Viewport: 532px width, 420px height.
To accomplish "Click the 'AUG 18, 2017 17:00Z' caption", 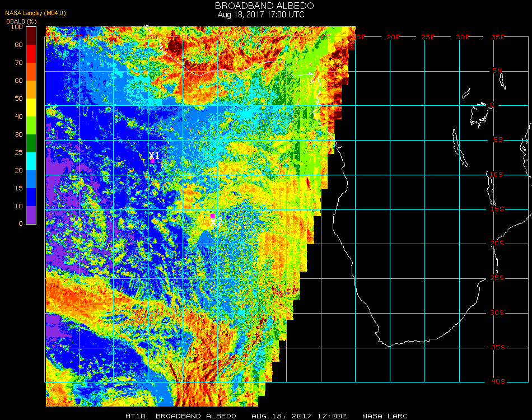I will pos(299,416).
